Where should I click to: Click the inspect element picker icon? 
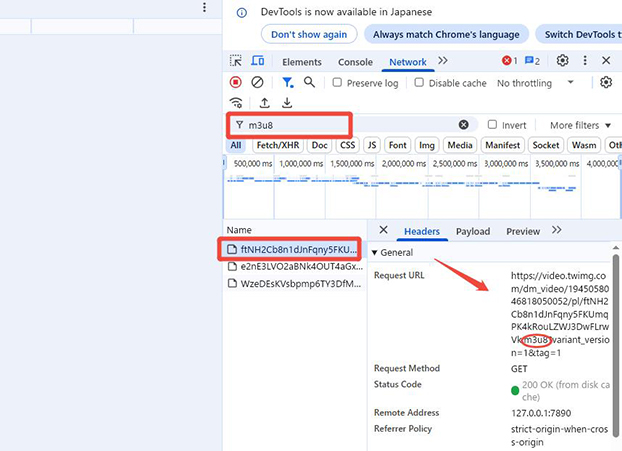click(236, 62)
